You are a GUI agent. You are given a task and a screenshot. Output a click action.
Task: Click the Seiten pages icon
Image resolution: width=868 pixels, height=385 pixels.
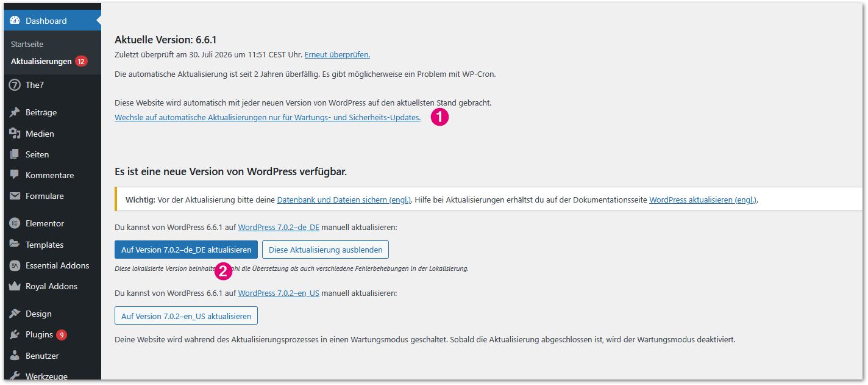click(x=15, y=154)
